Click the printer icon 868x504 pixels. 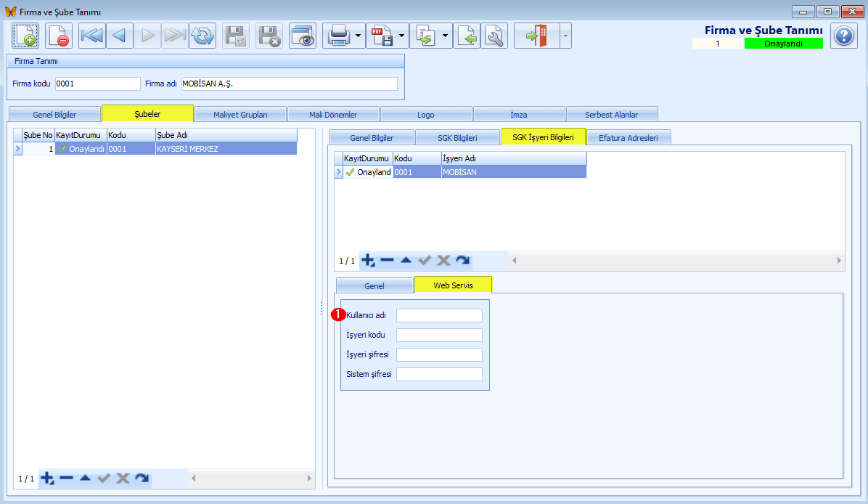[340, 36]
